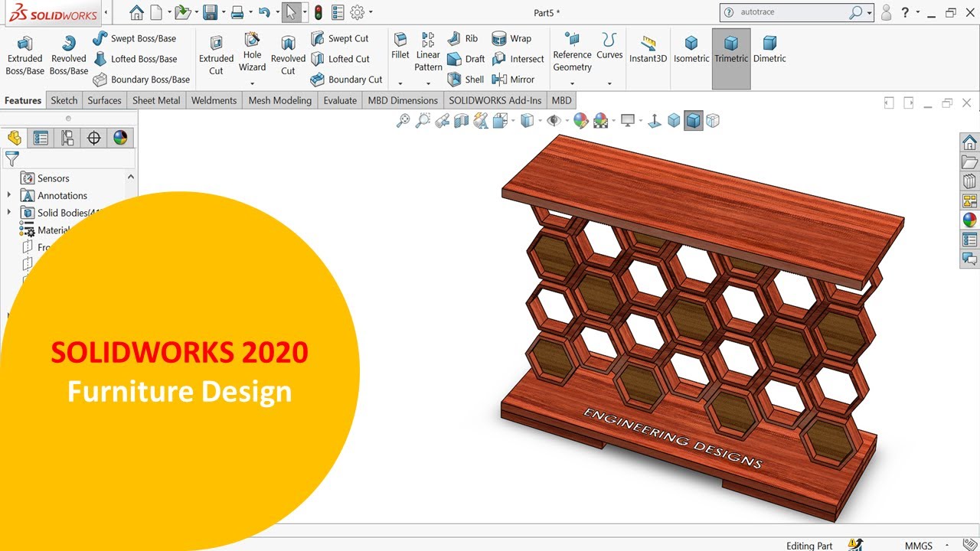Click the feature tree scroll-up arrow
The image size is (980, 551).
130,178
